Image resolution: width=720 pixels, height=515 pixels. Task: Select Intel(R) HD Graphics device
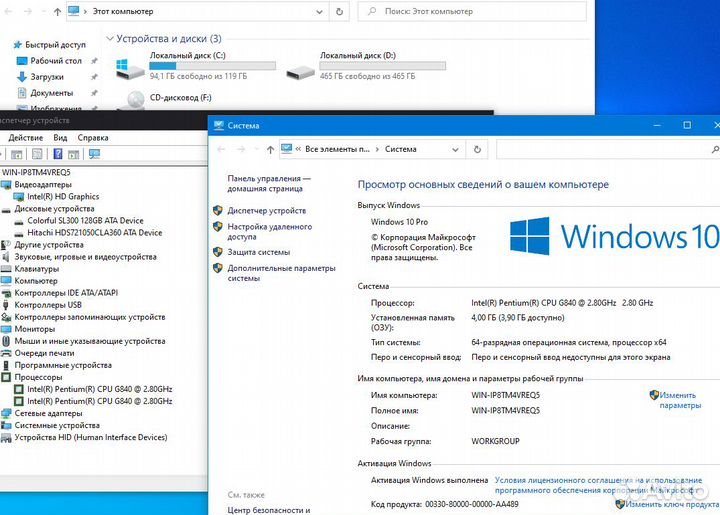(x=63, y=196)
